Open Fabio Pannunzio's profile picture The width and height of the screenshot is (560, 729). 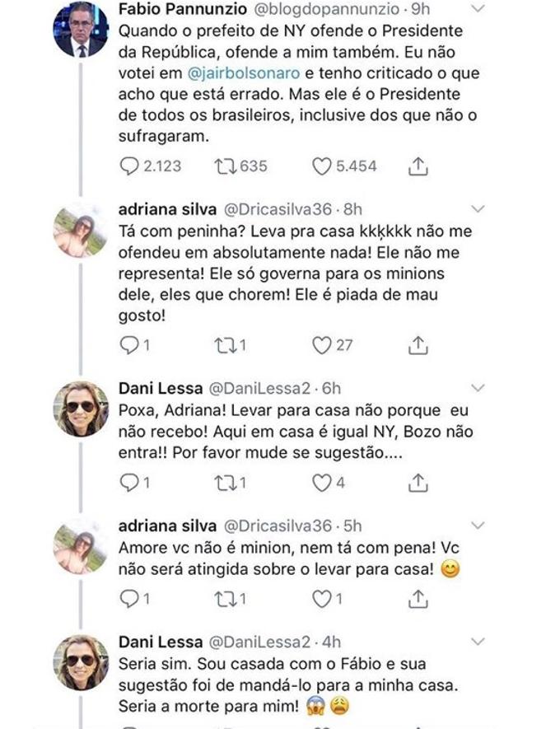(80, 29)
